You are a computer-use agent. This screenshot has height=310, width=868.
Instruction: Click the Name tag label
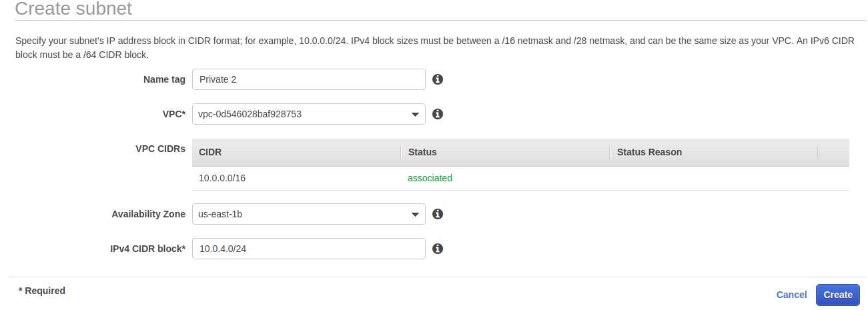[x=164, y=79]
